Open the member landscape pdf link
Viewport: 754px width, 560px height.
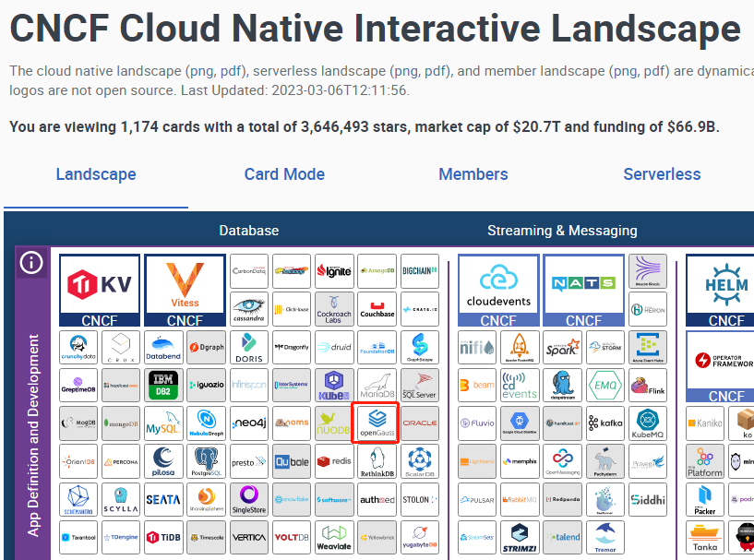point(653,71)
